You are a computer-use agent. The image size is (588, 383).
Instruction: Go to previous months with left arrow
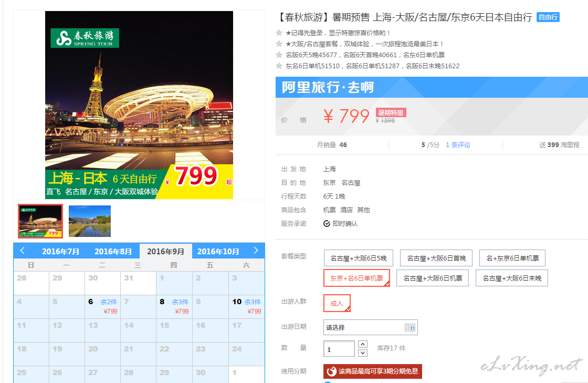(22, 251)
